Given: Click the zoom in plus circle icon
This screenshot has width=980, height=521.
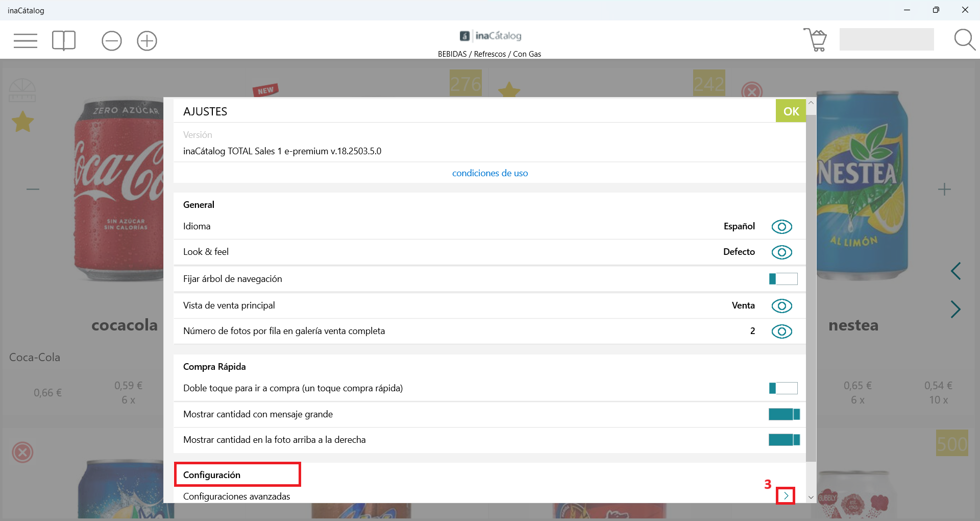Looking at the screenshot, I should point(147,41).
